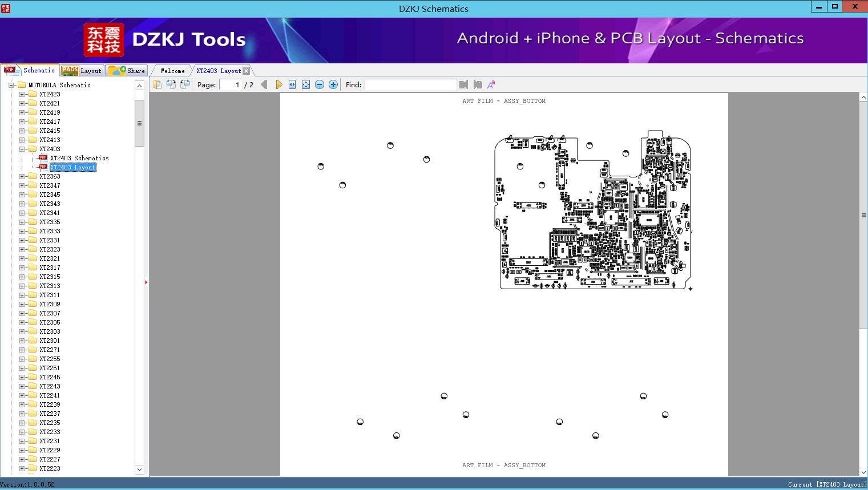This screenshot has width=868, height=490.
Task: Expand the XT2423 folder
Action: (x=22, y=94)
